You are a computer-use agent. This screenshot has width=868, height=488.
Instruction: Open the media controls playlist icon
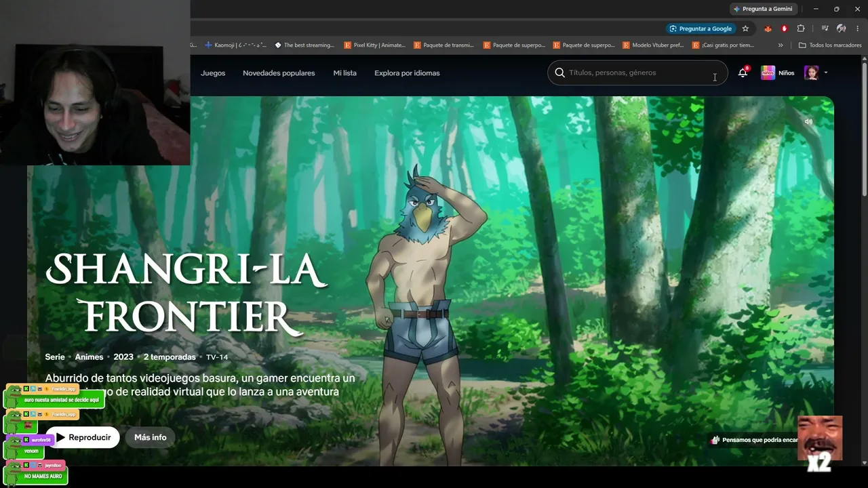point(825,28)
